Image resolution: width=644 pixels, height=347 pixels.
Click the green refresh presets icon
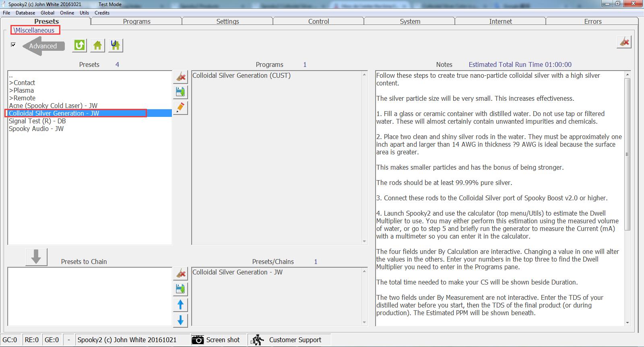tap(80, 46)
